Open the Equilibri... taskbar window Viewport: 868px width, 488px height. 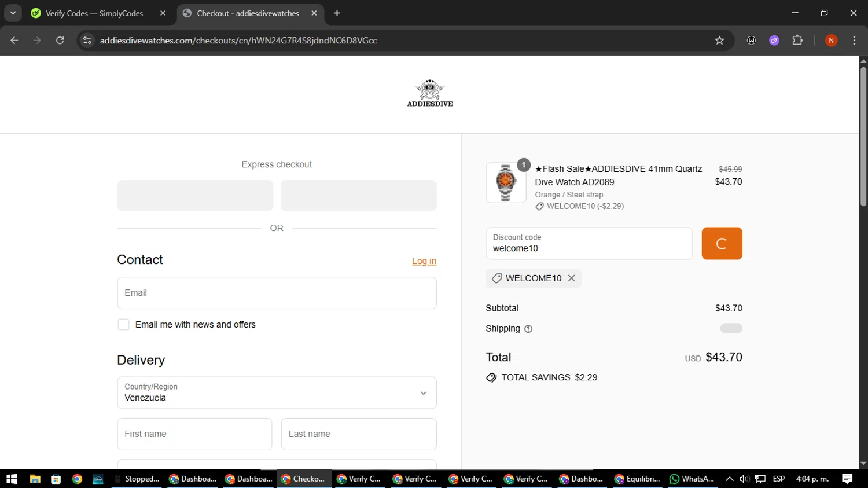[638, 479]
